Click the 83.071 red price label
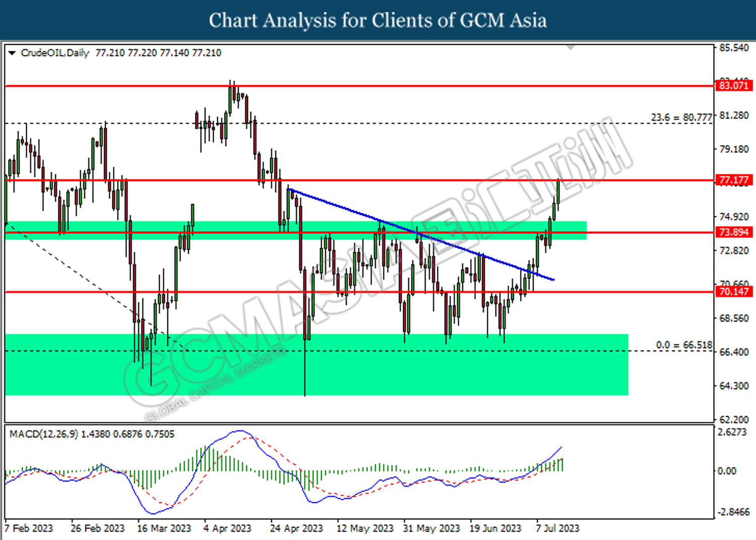756x540 pixels. click(734, 86)
